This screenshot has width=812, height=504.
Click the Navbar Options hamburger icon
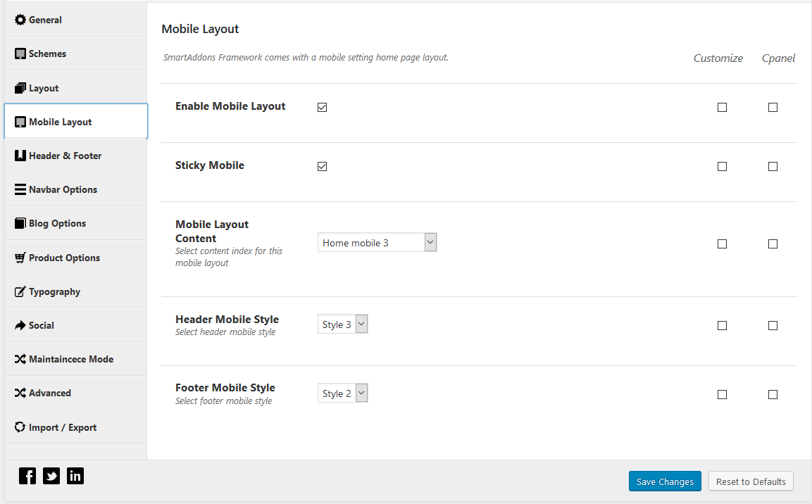coord(20,189)
